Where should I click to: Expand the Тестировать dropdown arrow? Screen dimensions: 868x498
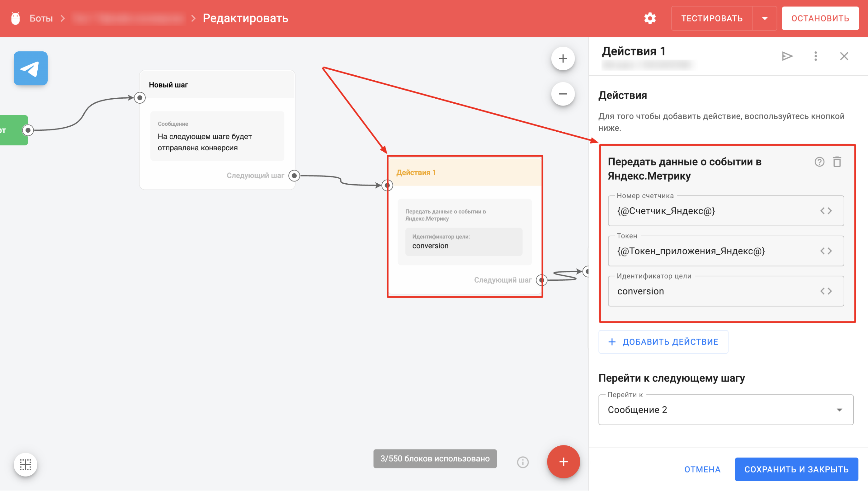tap(765, 18)
